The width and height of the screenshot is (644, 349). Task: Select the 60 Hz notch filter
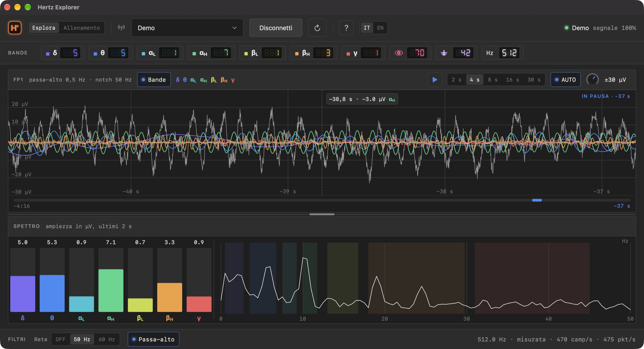coord(107,339)
